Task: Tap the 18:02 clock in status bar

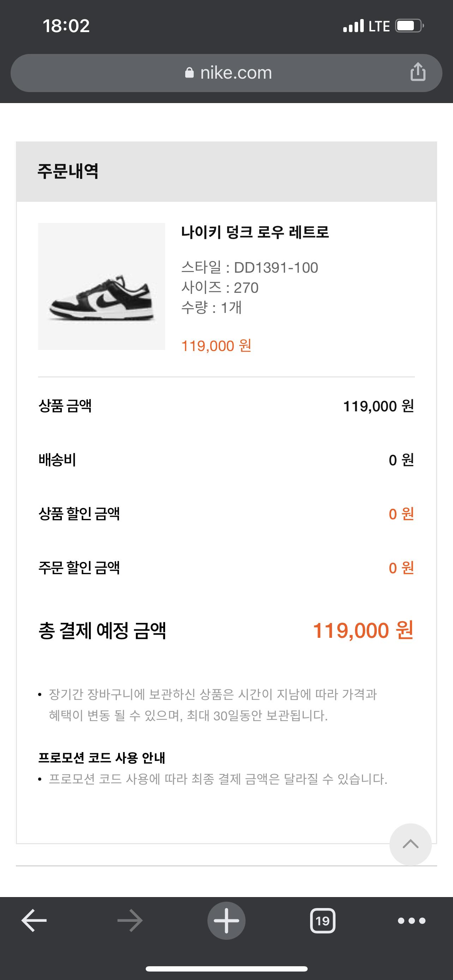Action: click(66, 26)
